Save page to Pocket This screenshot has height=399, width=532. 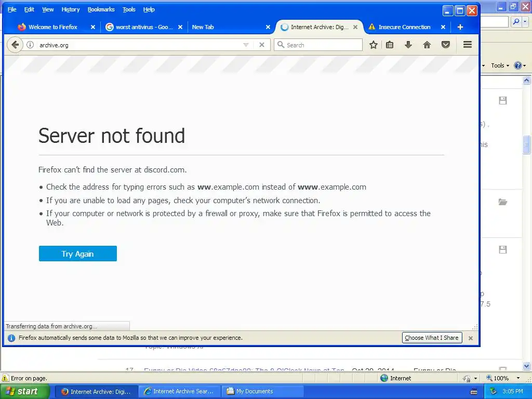(x=445, y=45)
